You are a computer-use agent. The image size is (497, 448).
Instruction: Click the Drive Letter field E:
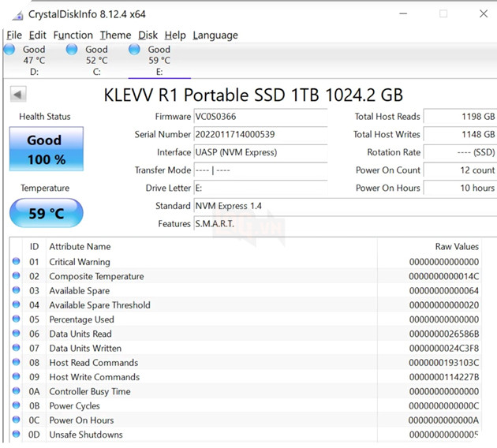[x=260, y=188]
